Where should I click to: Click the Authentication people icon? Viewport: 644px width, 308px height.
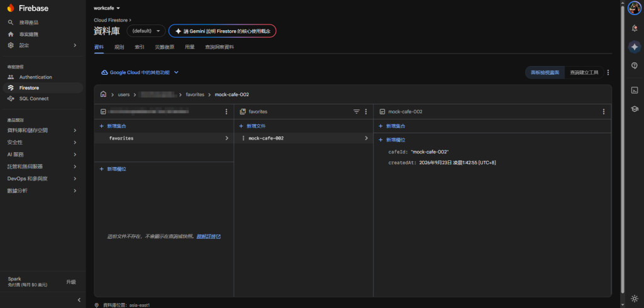[x=11, y=77]
